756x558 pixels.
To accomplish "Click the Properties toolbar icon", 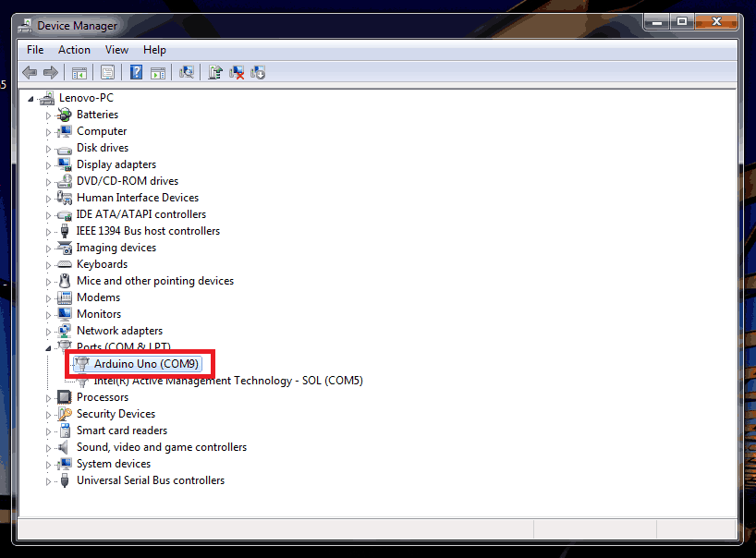I will [108, 72].
